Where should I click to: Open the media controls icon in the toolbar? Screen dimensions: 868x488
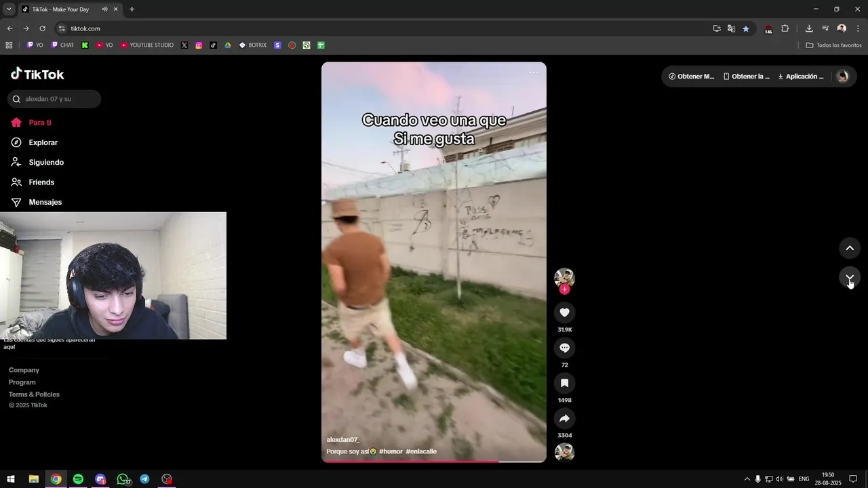pyautogui.click(x=825, y=28)
